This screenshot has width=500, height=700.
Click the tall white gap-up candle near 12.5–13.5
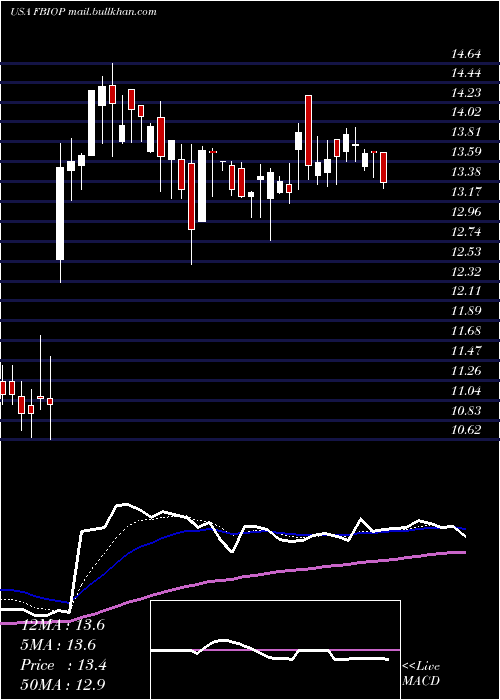click(x=60, y=213)
